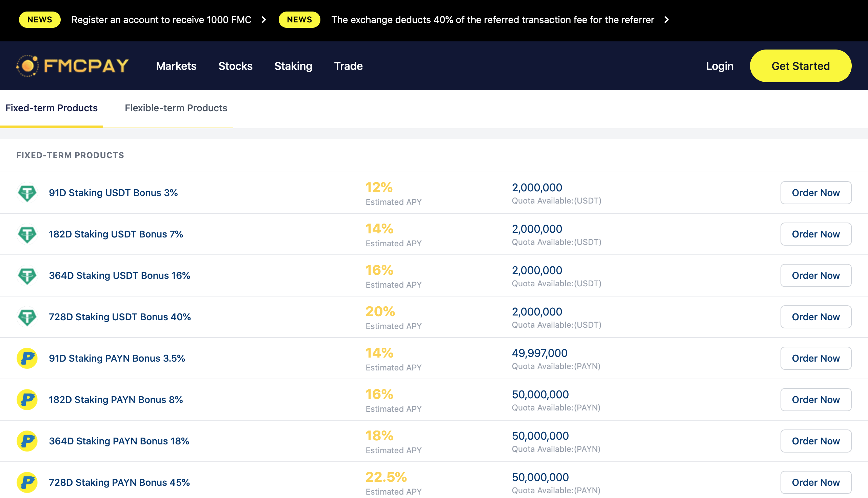Click the PAYN icon beside 91D Staking PAYN
Image resolution: width=868 pixels, height=498 pixels.
[x=27, y=358]
